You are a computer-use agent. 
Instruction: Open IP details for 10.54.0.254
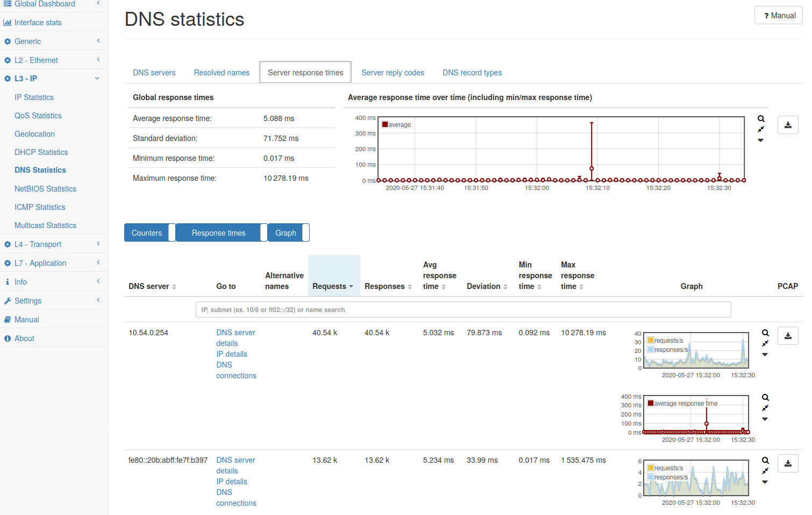point(232,354)
